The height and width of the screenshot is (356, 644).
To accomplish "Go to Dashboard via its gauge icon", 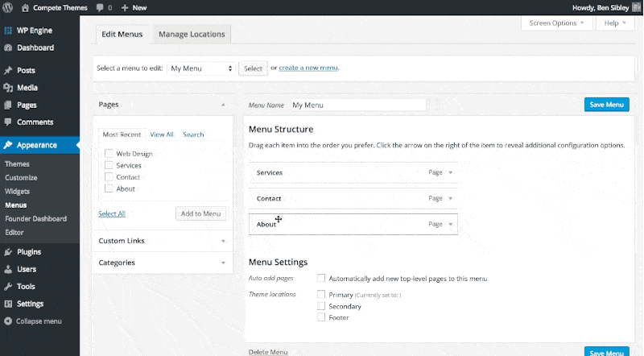I will point(8,48).
